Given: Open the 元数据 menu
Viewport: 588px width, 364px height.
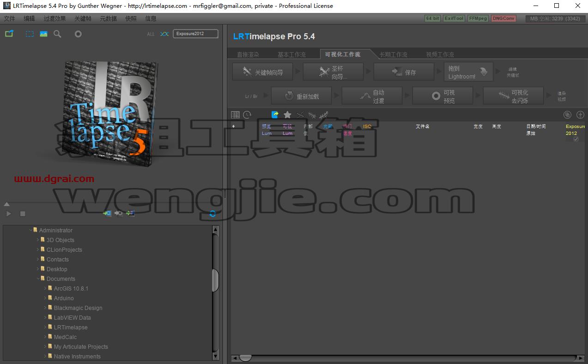Looking at the screenshot, I should tap(108, 18).
